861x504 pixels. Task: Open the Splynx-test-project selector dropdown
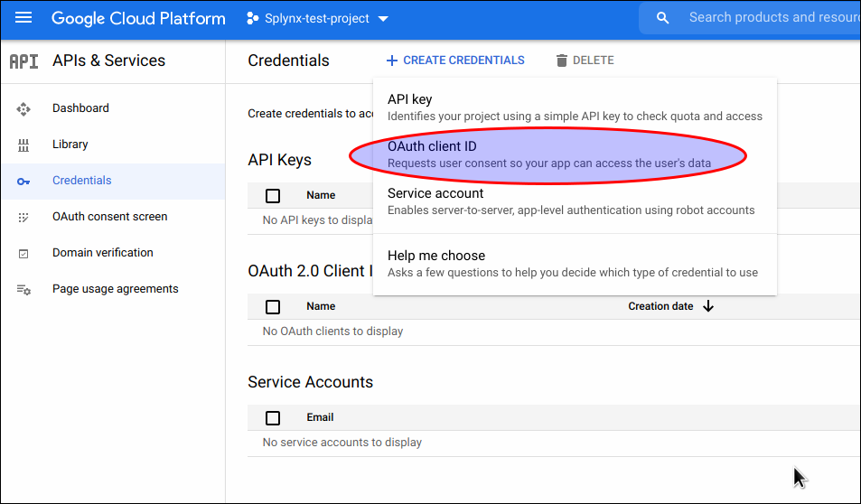coord(317,19)
